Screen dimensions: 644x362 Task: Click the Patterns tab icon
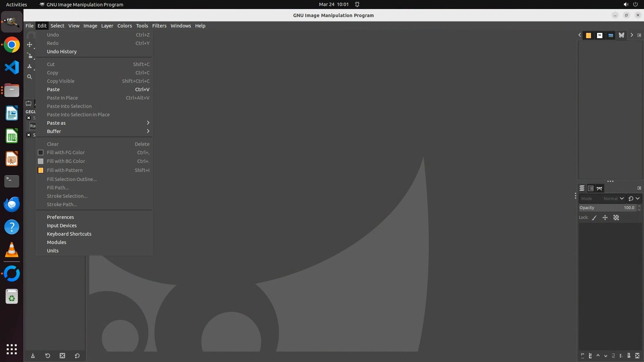[588, 35]
